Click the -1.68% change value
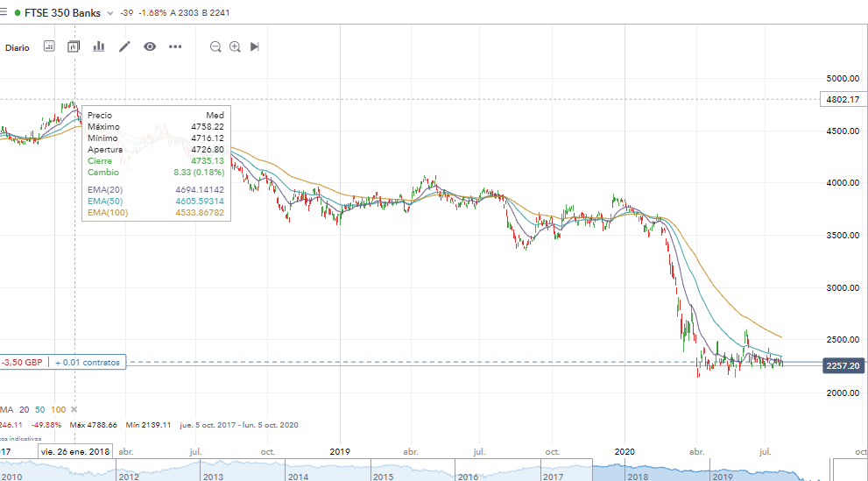This screenshot has width=868, height=481. point(152,13)
